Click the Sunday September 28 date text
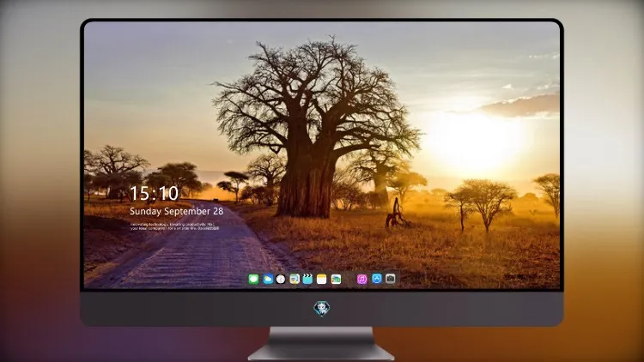 [x=177, y=211]
